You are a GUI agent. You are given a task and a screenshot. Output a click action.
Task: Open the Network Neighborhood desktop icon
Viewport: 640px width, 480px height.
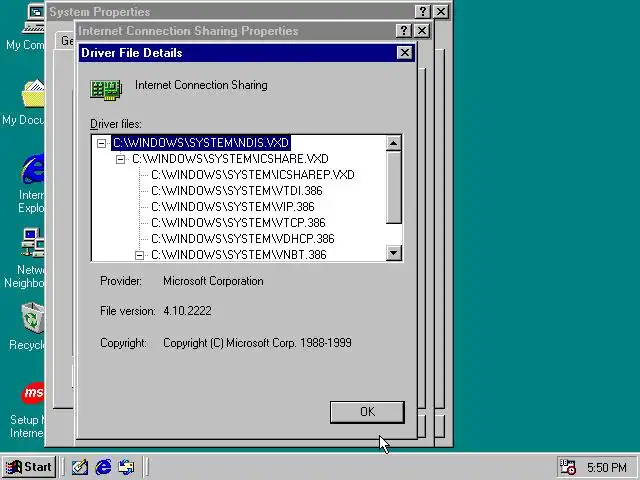point(33,243)
